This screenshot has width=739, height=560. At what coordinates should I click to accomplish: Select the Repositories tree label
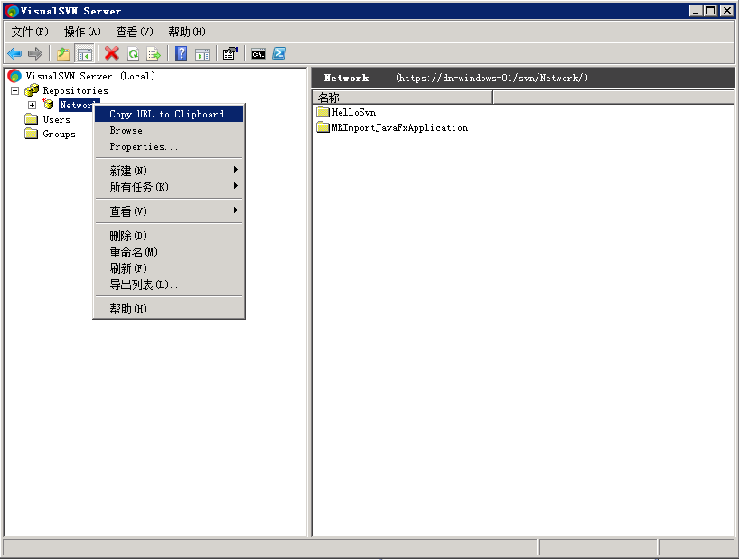[x=75, y=90]
